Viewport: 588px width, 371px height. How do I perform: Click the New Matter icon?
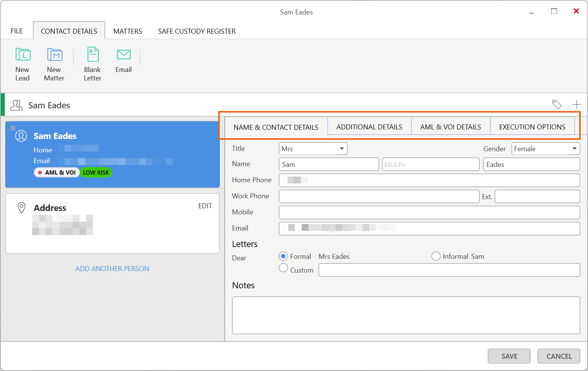[54, 55]
